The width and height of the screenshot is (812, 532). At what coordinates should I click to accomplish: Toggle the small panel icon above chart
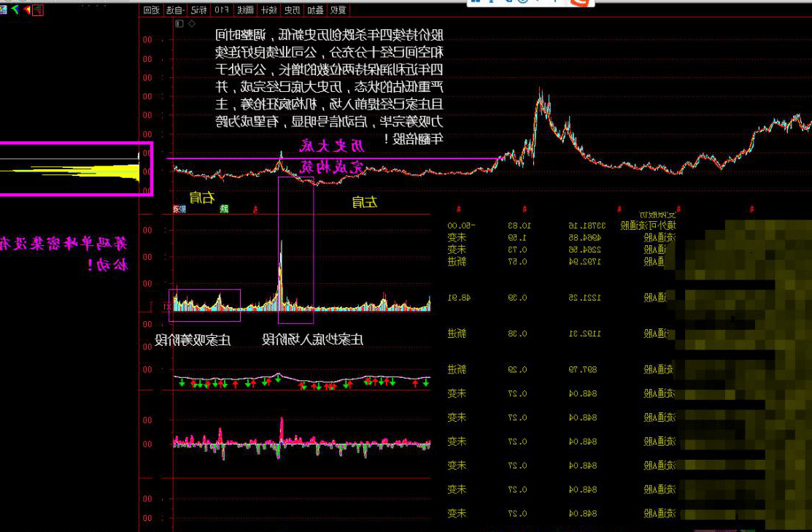(179, 24)
